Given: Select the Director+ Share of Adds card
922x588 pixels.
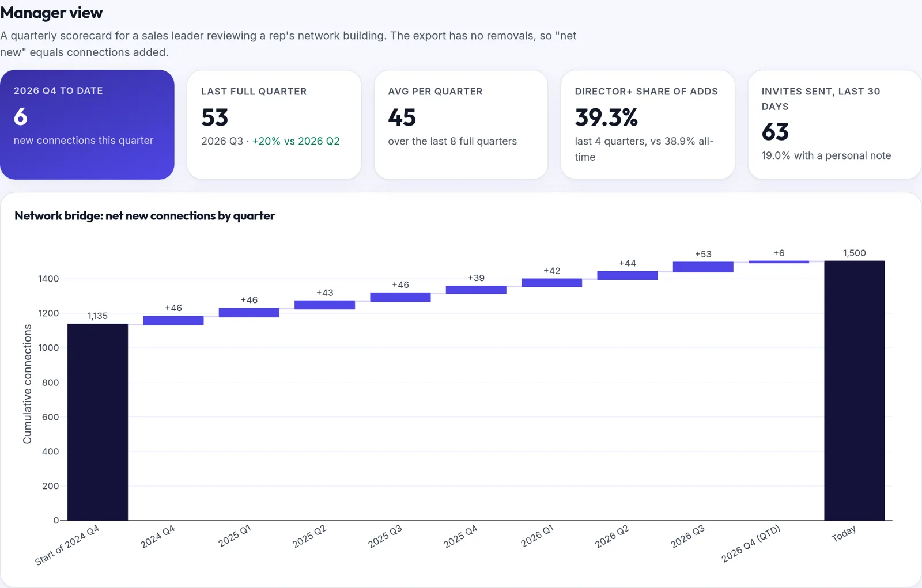Looking at the screenshot, I should click(648, 124).
